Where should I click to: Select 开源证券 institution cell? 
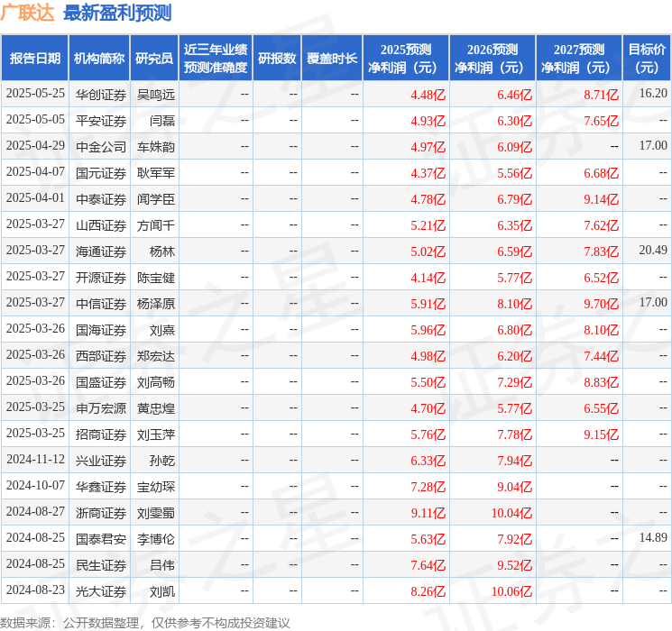pos(101,278)
